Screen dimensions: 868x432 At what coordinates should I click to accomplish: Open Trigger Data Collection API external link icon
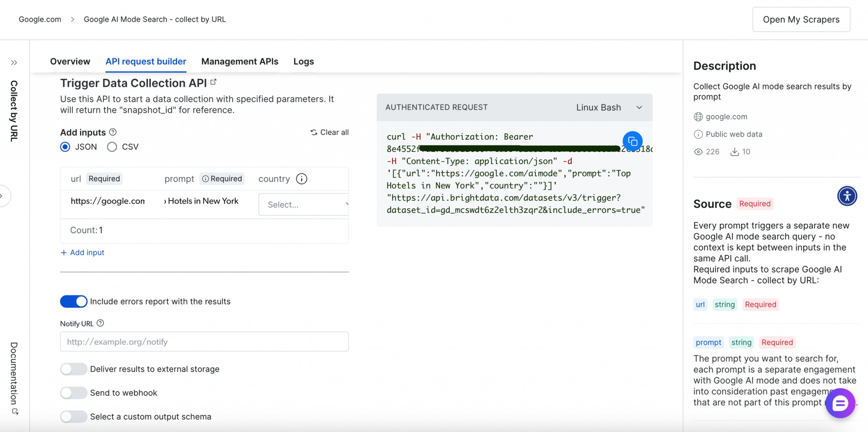tap(214, 82)
